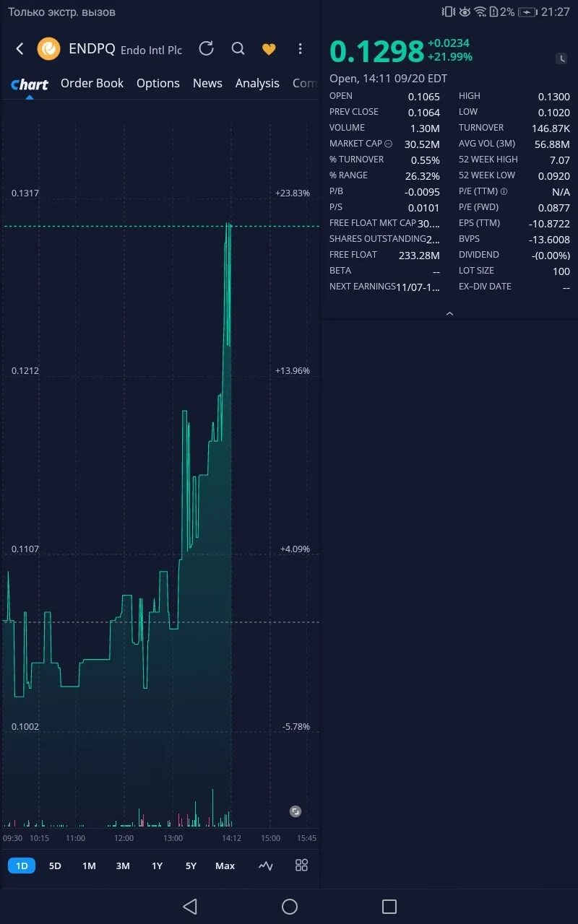Select the 3M chart range
The image size is (578, 924).
[123, 866]
